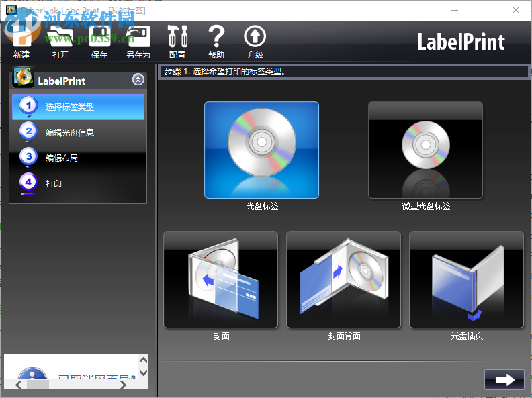The width and height of the screenshot is (532, 398).
Task: Go to step 2 编辑光盘信息
Action: (x=79, y=132)
